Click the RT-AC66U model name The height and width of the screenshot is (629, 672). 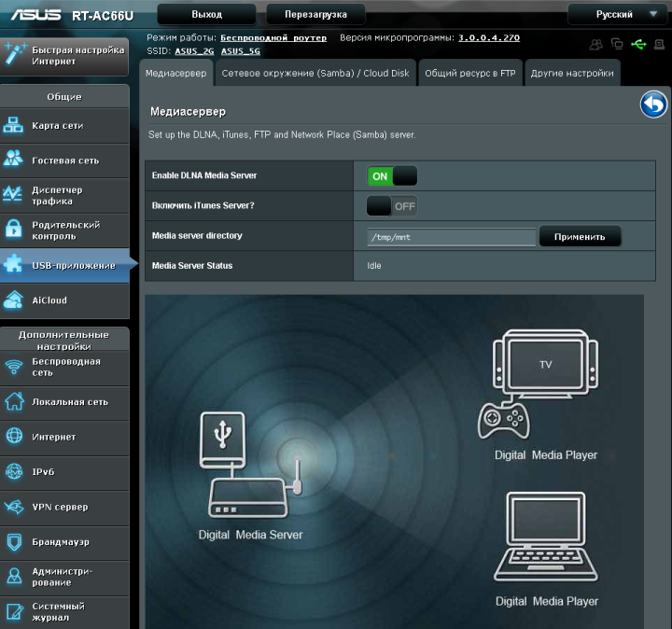click(103, 16)
